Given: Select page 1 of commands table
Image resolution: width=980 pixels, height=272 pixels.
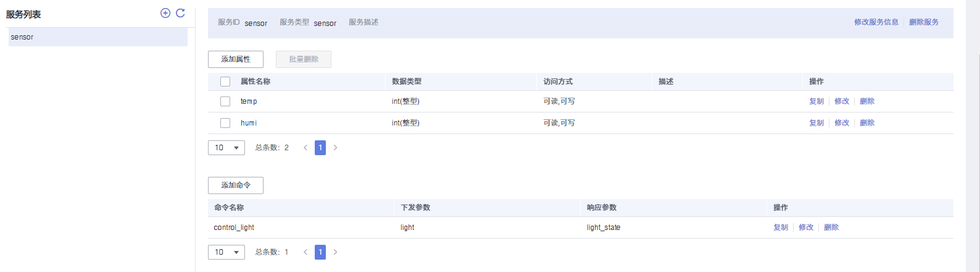Looking at the screenshot, I should tap(320, 252).
